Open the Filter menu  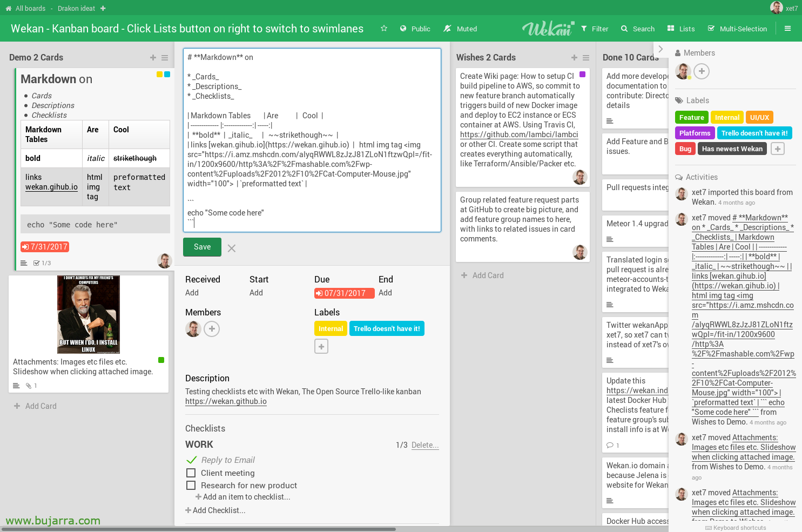point(595,29)
